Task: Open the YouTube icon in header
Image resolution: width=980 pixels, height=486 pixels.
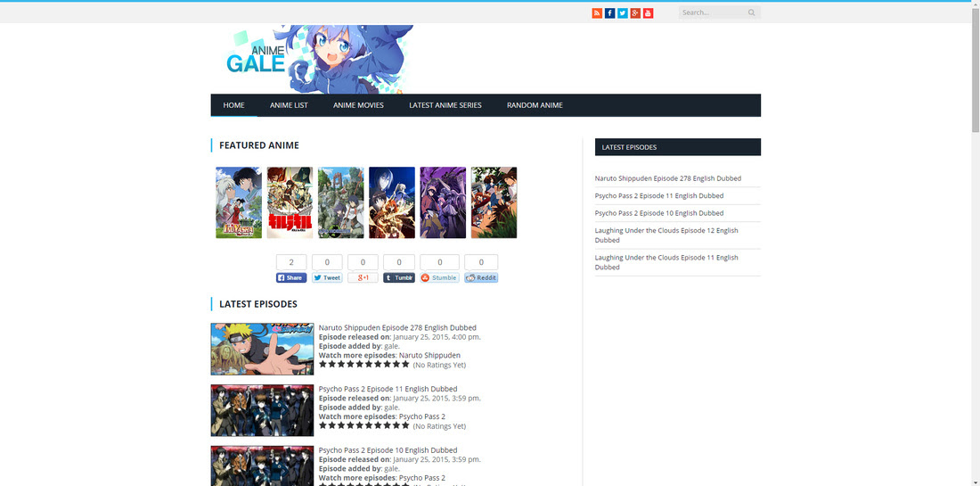Action: point(648,13)
